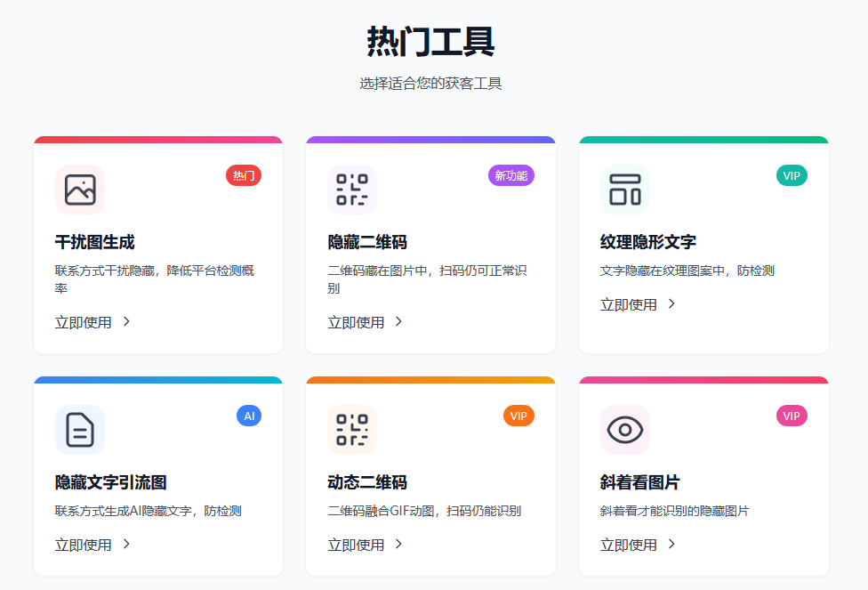The image size is (868, 590).
Task: Click the subtitle 选择适合您的获客工具
Action: coord(430,84)
